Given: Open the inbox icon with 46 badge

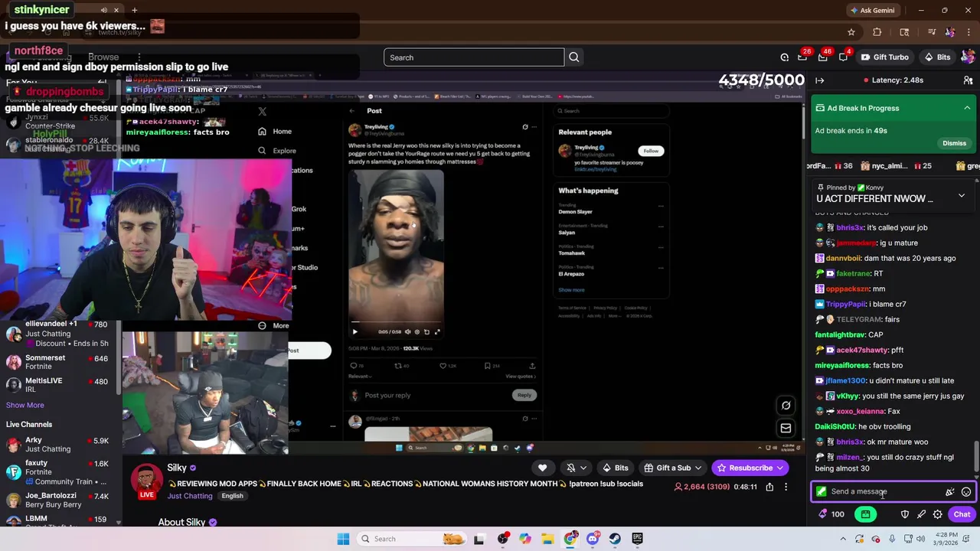Looking at the screenshot, I should (x=823, y=57).
